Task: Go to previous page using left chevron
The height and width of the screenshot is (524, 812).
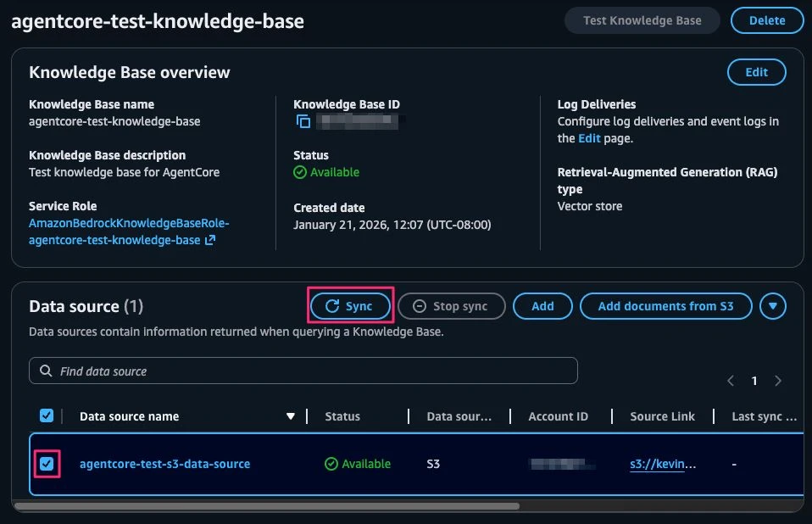Action: 731,381
